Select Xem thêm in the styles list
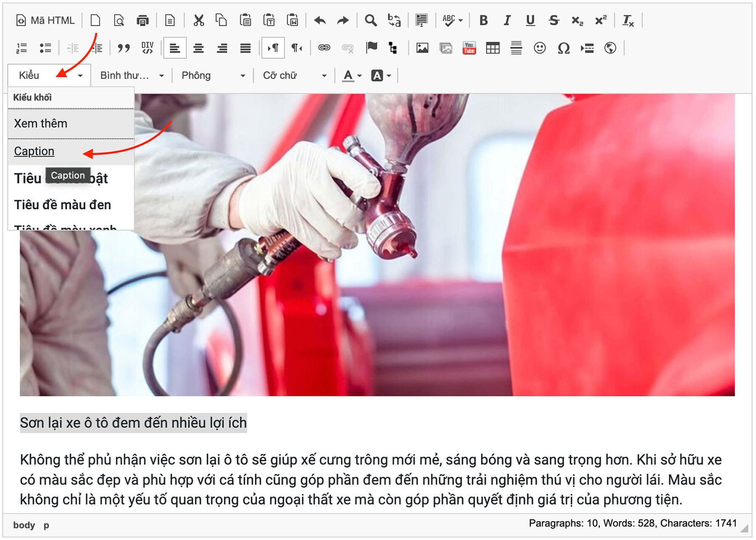 click(x=41, y=123)
